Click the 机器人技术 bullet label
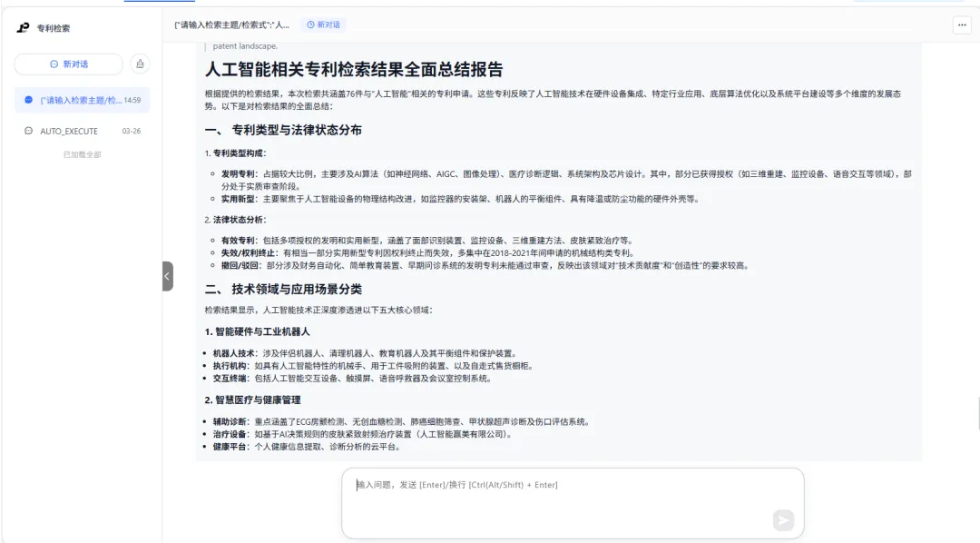 (233, 353)
